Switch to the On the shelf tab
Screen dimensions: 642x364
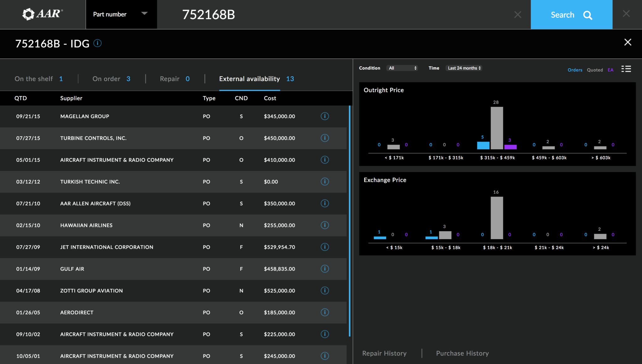(x=39, y=79)
